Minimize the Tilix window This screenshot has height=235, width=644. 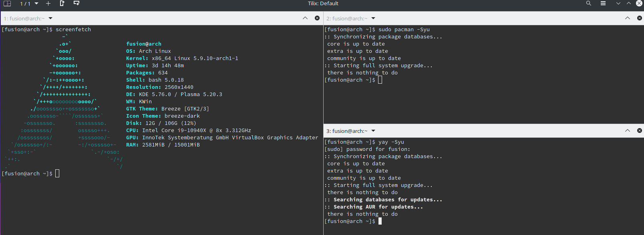[x=618, y=3]
